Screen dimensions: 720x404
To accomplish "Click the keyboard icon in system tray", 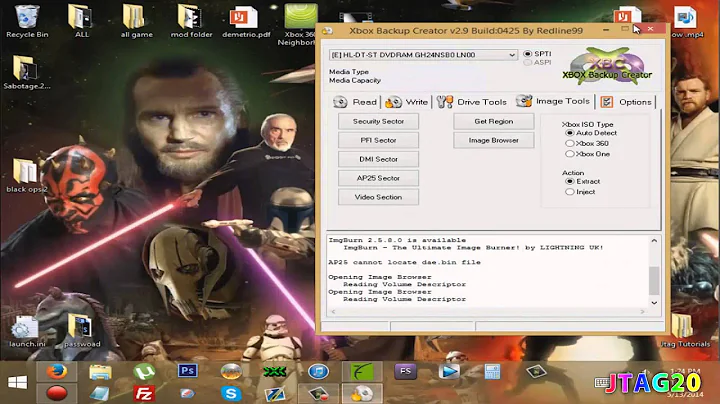I will [602, 382].
